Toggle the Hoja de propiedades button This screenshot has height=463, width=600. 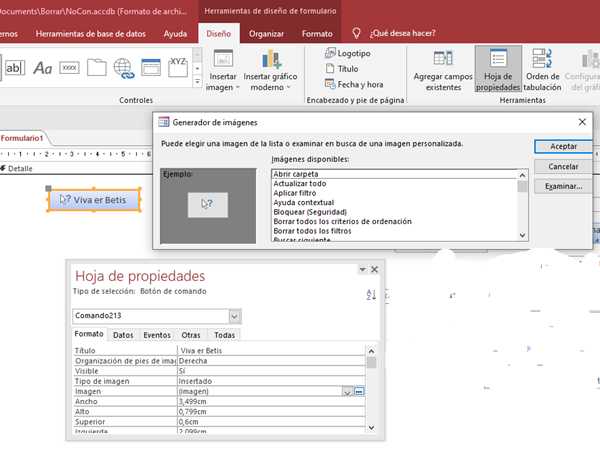coord(497,68)
